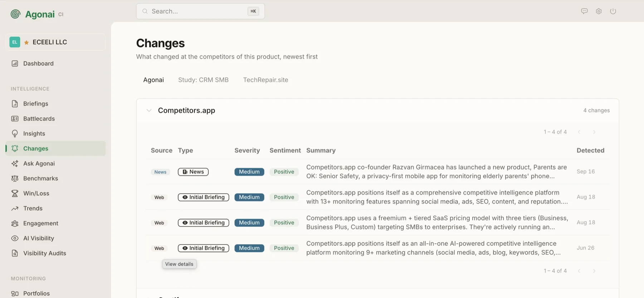Click Medium severity badge in Sep 16 row
Image resolution: width=644 pixels, height=298 pixels.
pos(249,172)
